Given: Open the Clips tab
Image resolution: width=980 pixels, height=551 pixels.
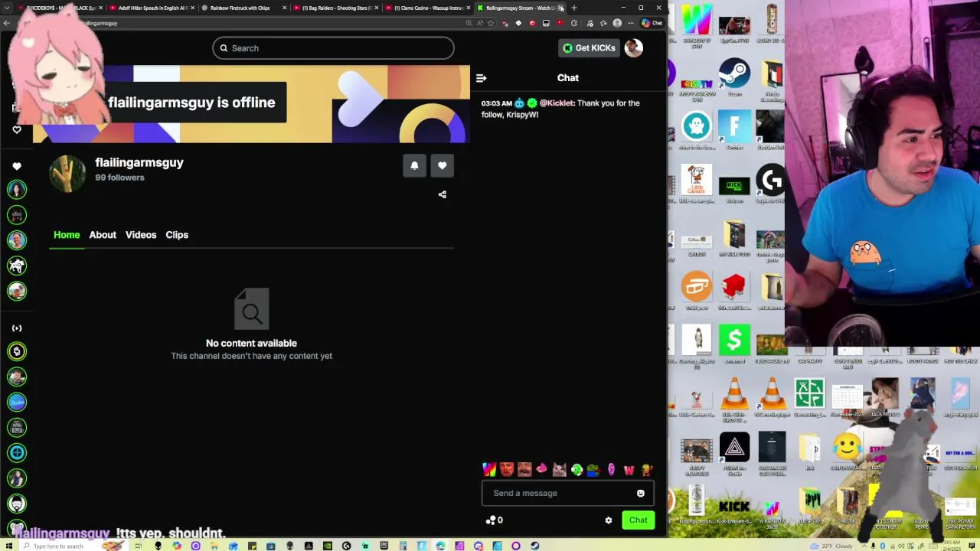Looking at the screenshot, I should click(177, 235).
